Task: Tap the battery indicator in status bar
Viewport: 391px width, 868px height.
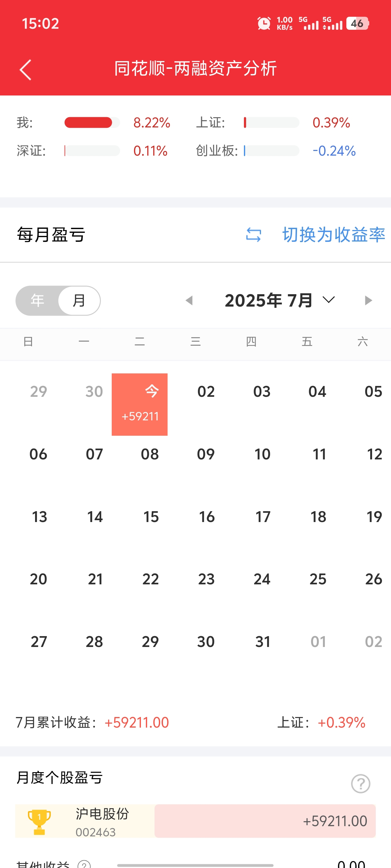Action: coord(357,24)
